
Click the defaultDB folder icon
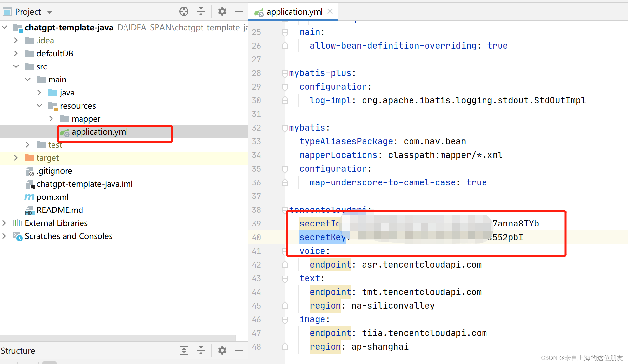tap(29, 53)
